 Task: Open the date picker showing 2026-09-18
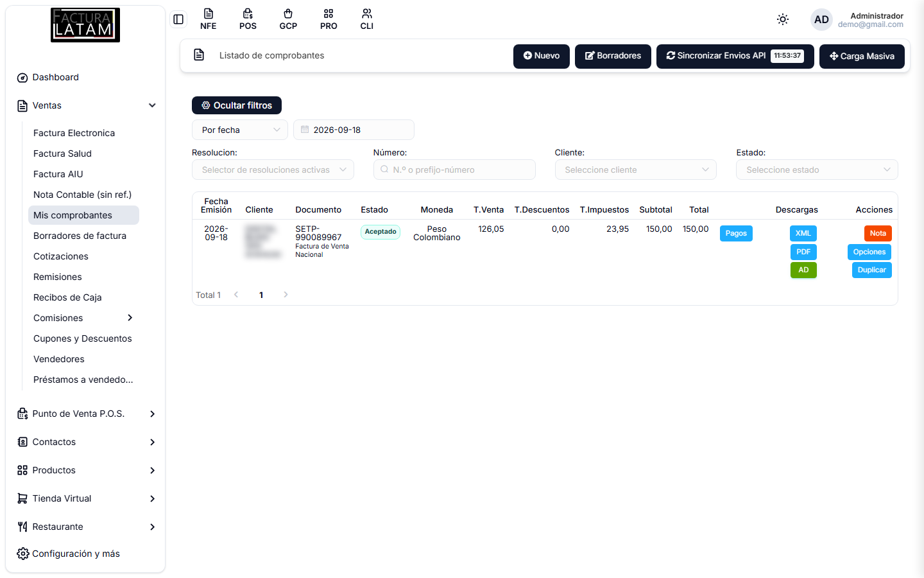click(354, 130)
